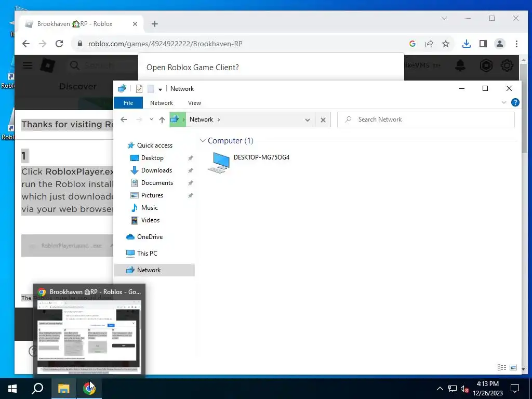Open Chrome's three-dot menu
The height and width of the screenshot is (399, 532).
(x=516, y=44)
